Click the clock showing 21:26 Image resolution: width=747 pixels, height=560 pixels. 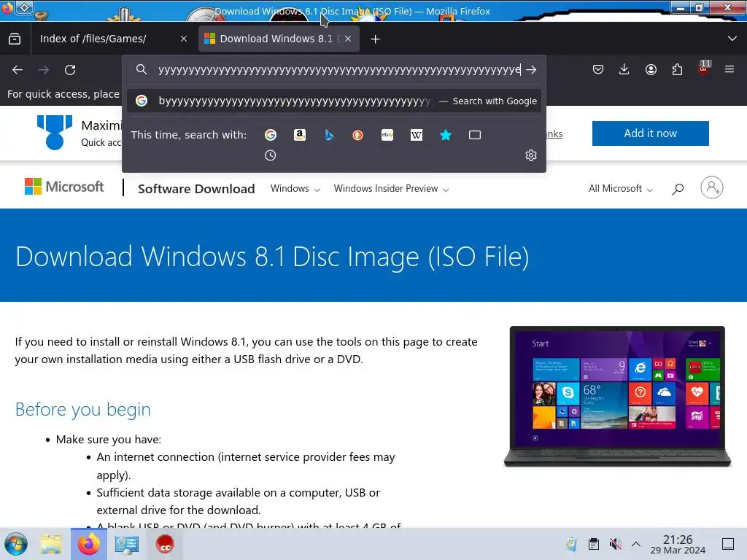coord(678,544)
